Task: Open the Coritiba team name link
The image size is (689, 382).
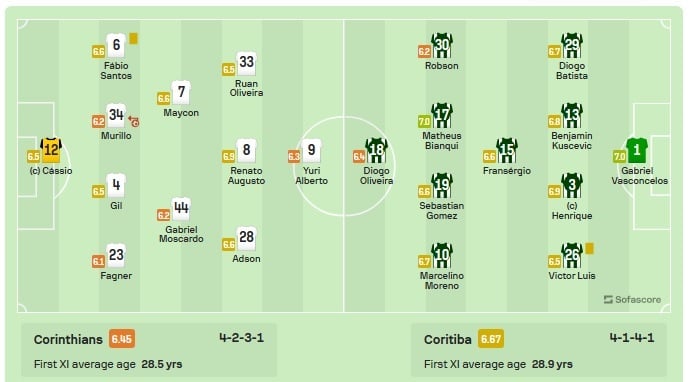Action: pos(448,339)
